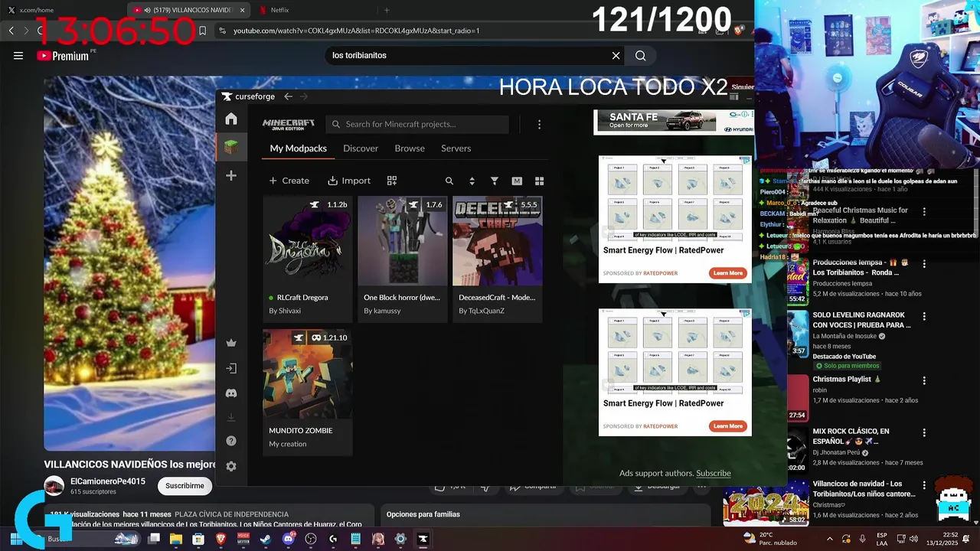Switch to the Servers tab
The width and height of the screenshot is (980, 551).
click(x=456, y=148)
